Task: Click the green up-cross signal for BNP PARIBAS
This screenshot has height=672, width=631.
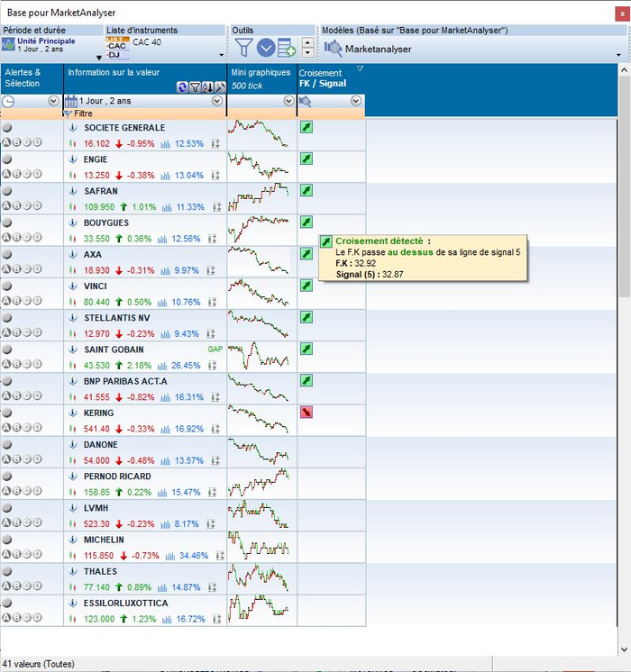Action: click(x=306, y=380)
